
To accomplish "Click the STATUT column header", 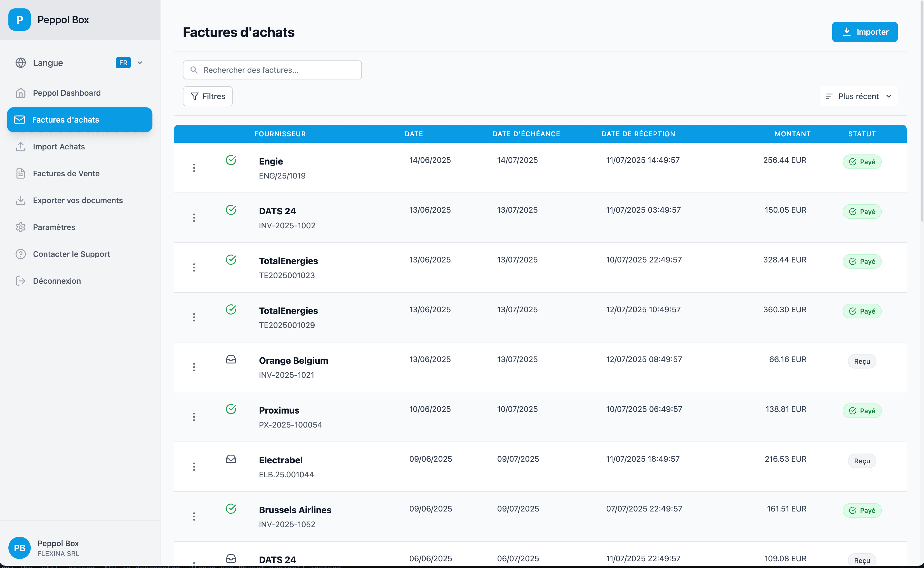I will tap(862, 134).
